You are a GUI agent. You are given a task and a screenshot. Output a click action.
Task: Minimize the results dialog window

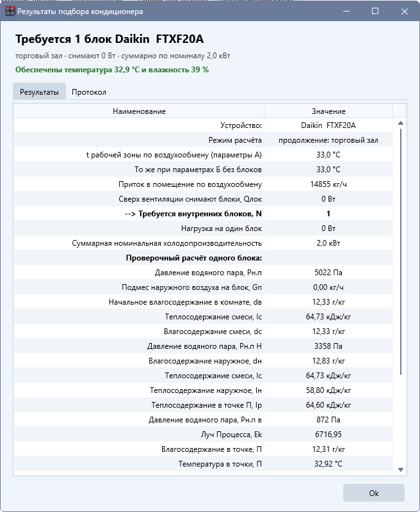click(346, 12)
